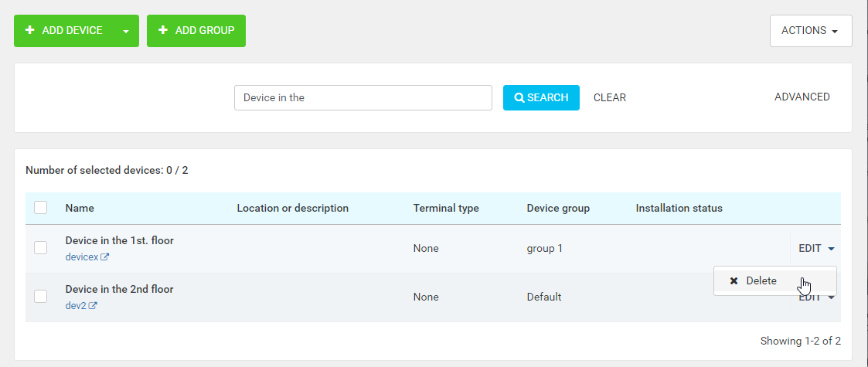
Task: Click the Installation status column header
Action: (679, 208)
